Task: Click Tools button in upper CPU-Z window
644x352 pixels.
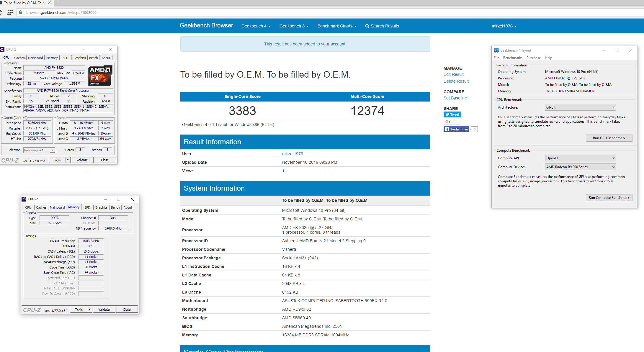Action: (57, 160)
